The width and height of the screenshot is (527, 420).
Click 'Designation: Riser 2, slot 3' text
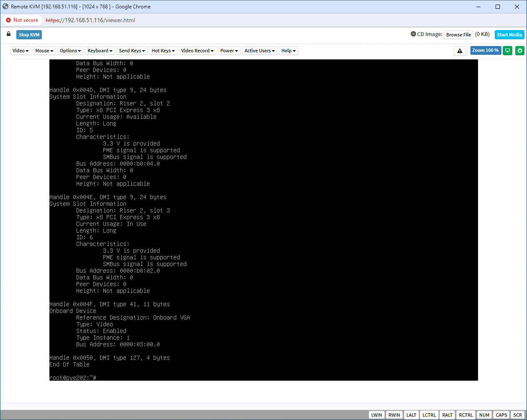[123, 210]
